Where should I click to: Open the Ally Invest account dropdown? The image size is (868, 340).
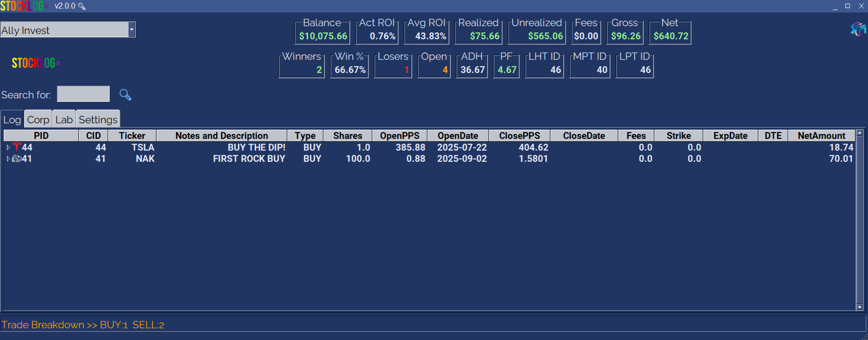click(132, 30)
